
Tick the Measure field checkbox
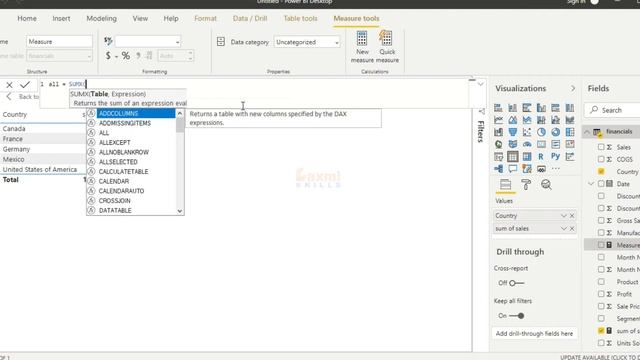tap(601, 245)
